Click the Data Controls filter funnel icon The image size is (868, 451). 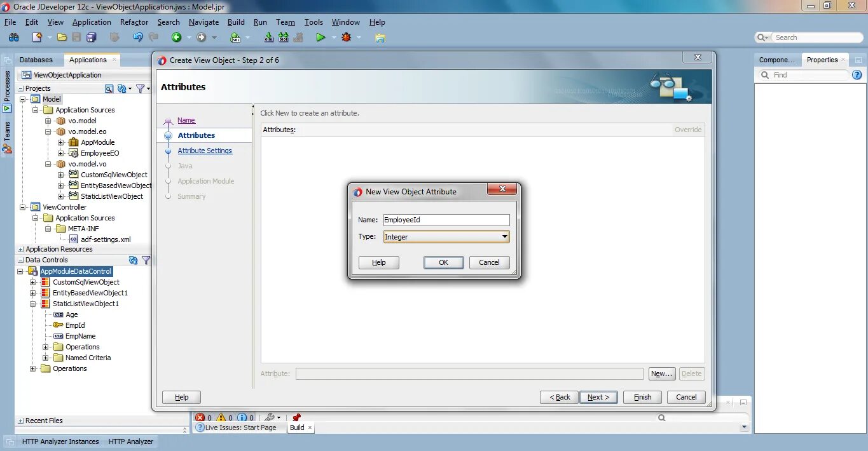pos(146,260)
